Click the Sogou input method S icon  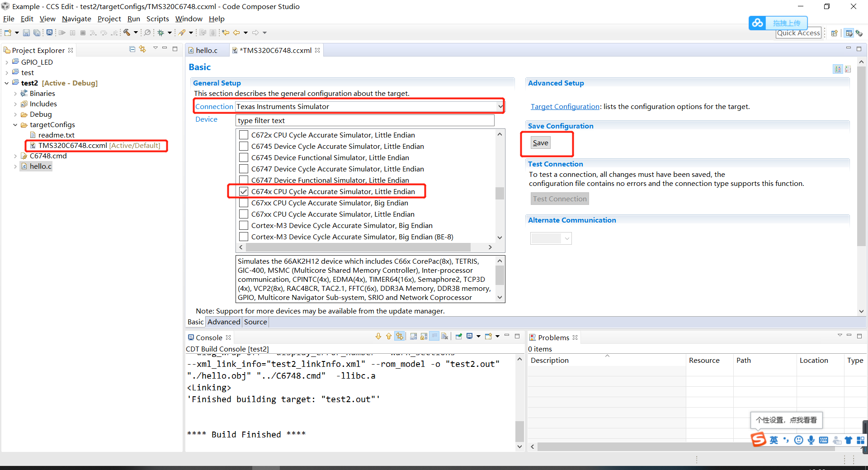pos(758,439)
